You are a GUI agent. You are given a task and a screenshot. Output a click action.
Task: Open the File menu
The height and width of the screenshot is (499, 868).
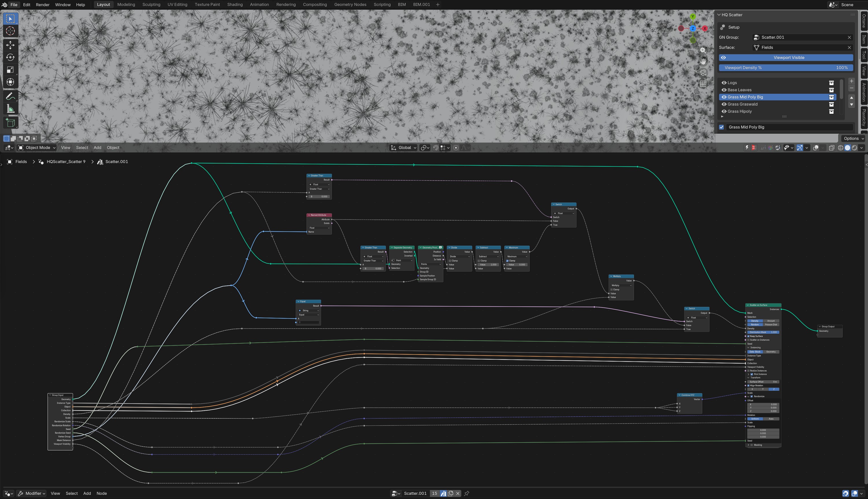point(14,5)
